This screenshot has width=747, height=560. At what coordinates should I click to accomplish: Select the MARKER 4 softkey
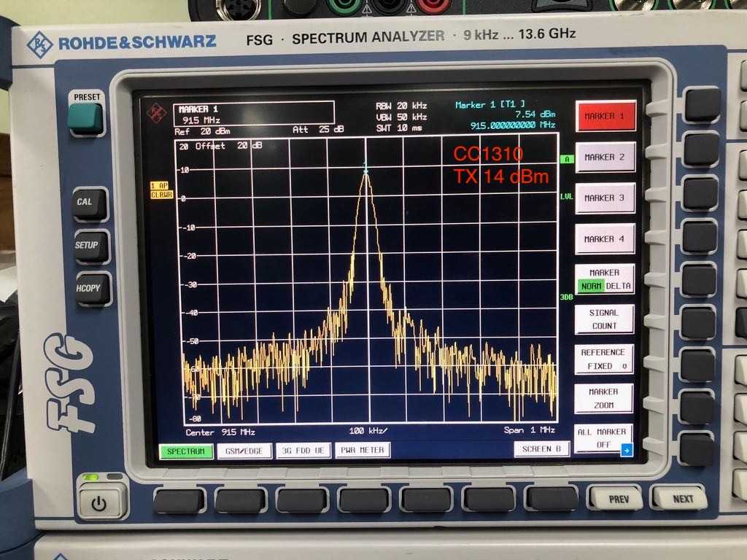[605, 238]
